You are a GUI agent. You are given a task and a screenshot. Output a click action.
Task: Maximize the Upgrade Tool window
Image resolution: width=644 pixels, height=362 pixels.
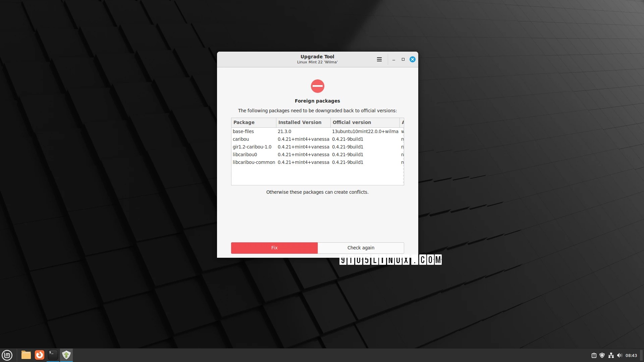(x=403, y=59)
